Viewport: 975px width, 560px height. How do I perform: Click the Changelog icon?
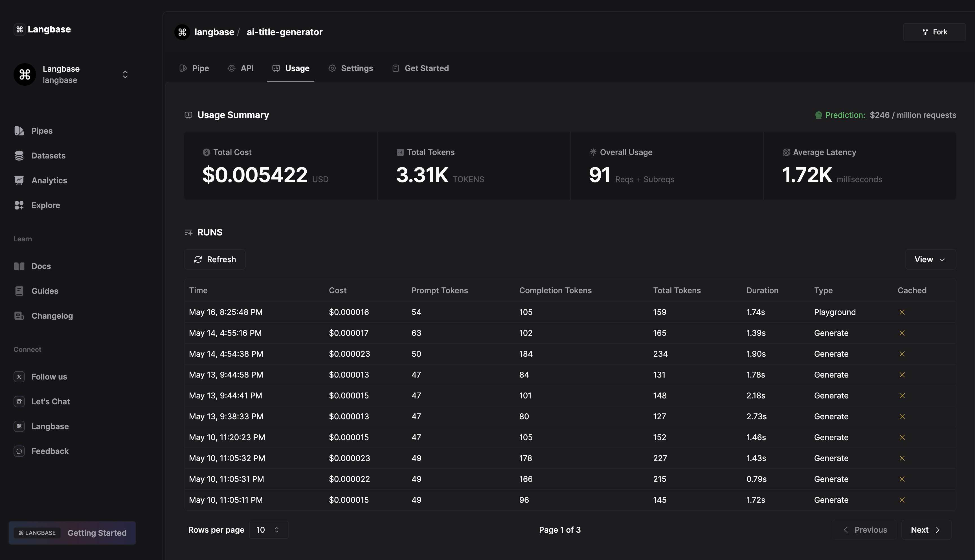point(19,316)
